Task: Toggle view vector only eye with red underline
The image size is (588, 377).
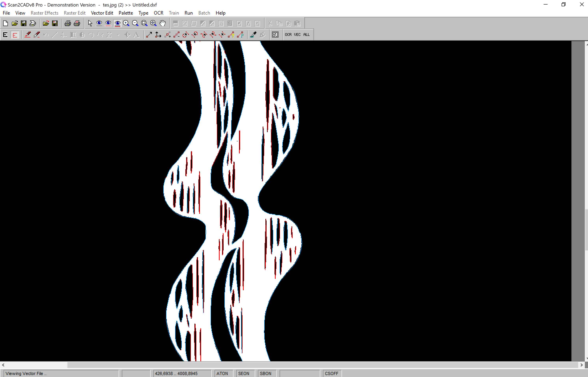Action: [x=108, y=23]
